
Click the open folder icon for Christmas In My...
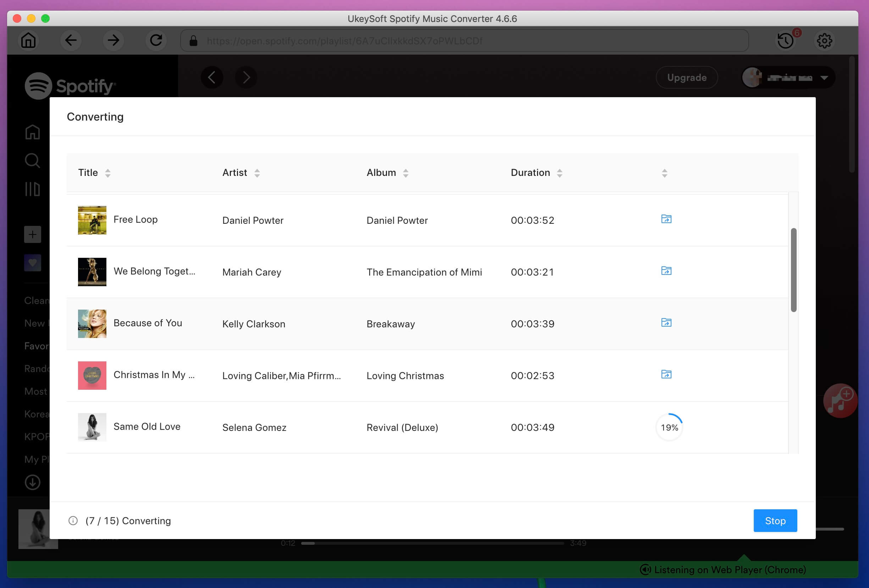pos(666,374)
